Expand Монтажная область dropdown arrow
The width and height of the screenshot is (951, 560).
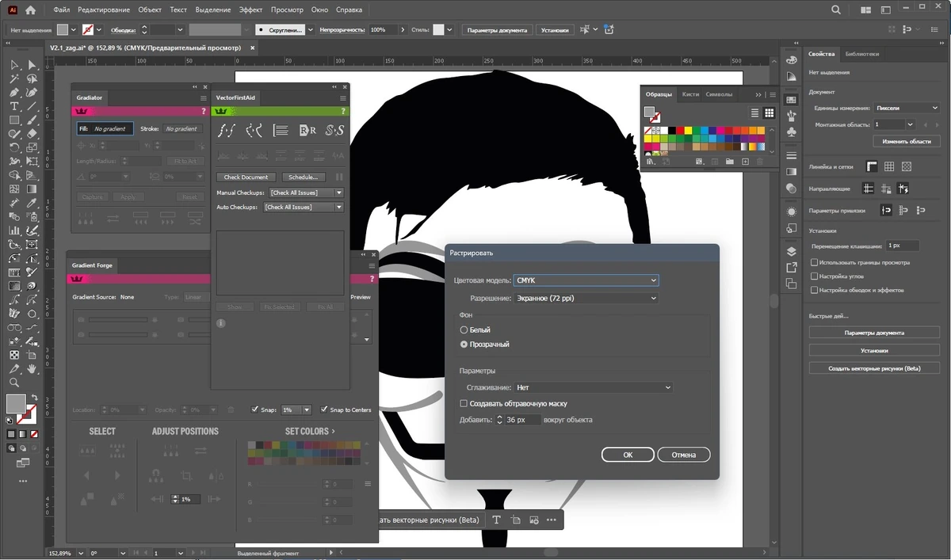tap(910, 124)
